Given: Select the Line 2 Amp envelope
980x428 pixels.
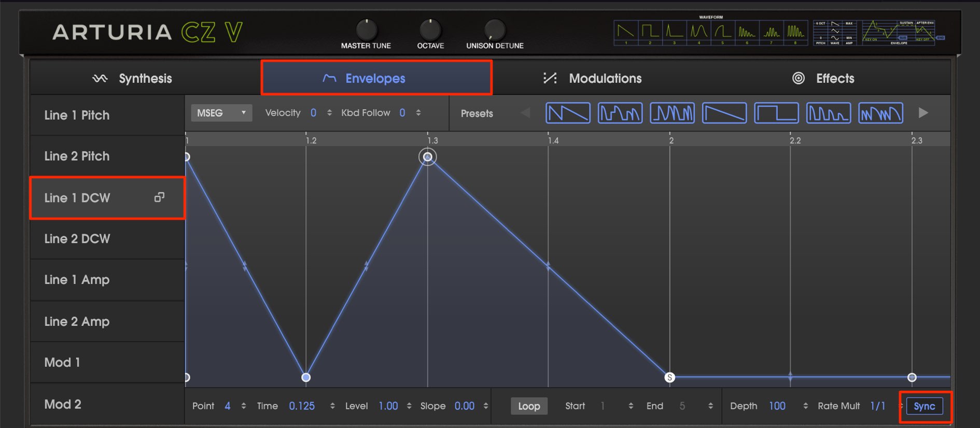Looking at the screenshot, I should click(107, 321).
